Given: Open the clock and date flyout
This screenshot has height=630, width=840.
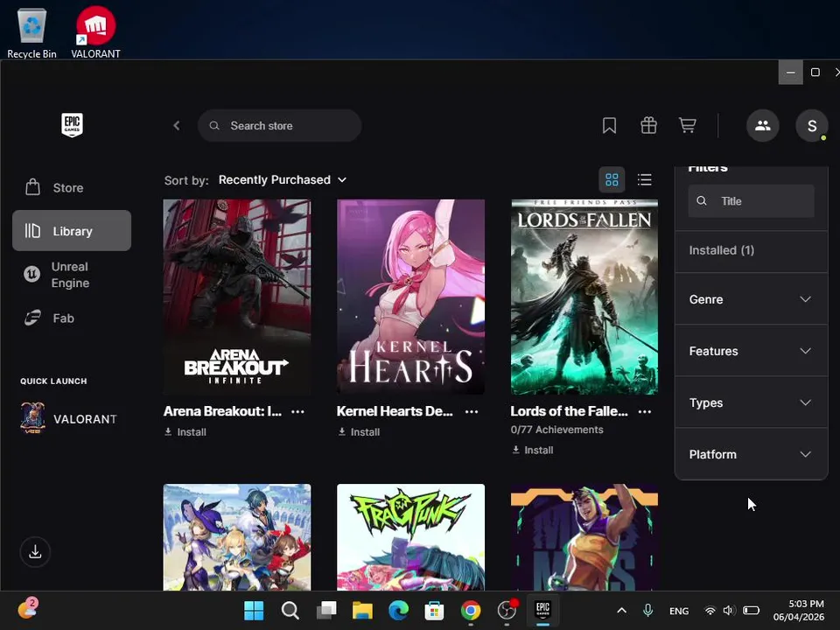Looking at the screenshot, I should tap(798, 610).
